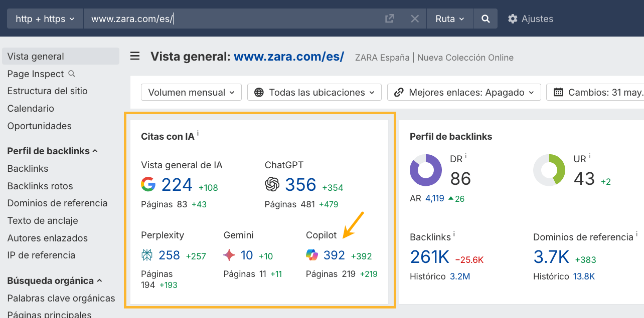This screenshot has height=318, width=644.
Task: Open the Cambios date dropdown
Action: (596, 92)
